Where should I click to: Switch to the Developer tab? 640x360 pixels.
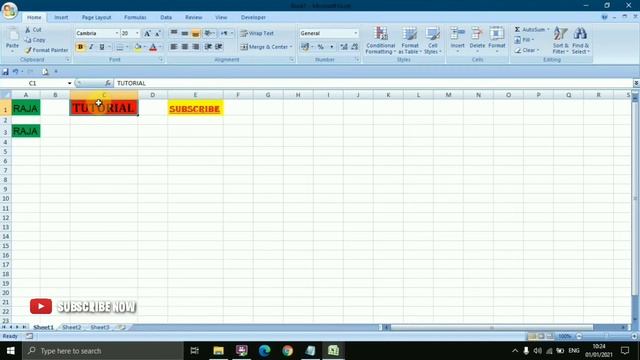tap(253, 18)
